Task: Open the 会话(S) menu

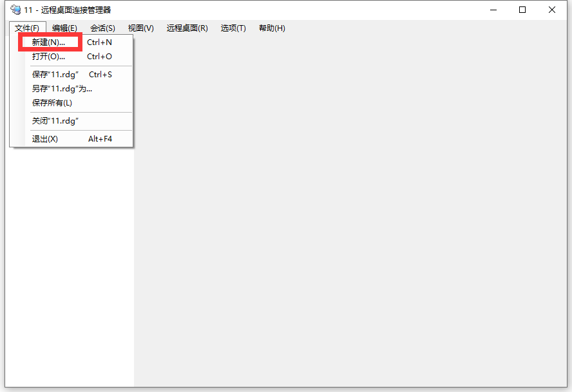Action: [102, 28]
